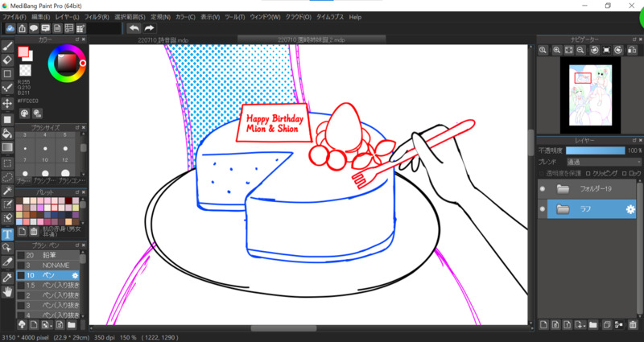Viewport: 644px width, 342px height.
Task: Choose the Eyedropper tool
Action: click(7, 278)
